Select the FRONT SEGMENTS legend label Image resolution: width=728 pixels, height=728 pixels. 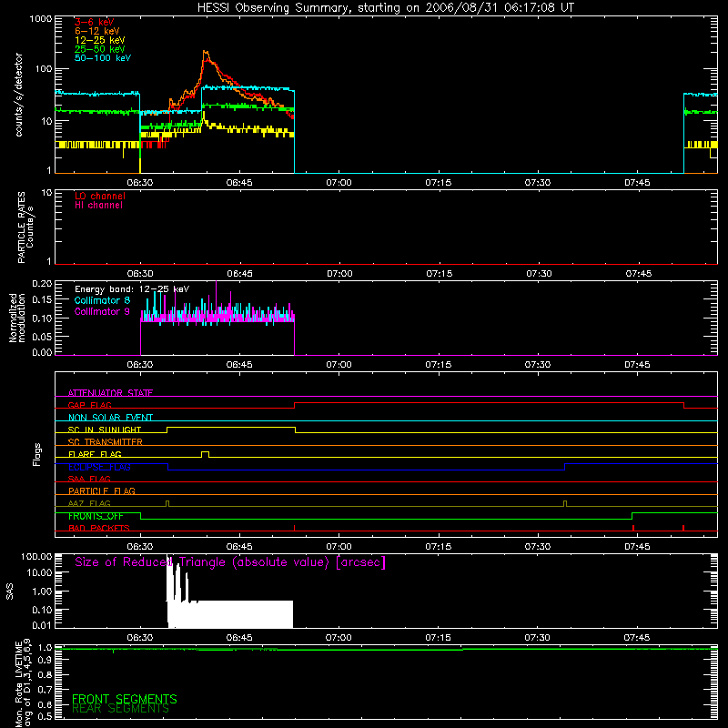[125, 699]
